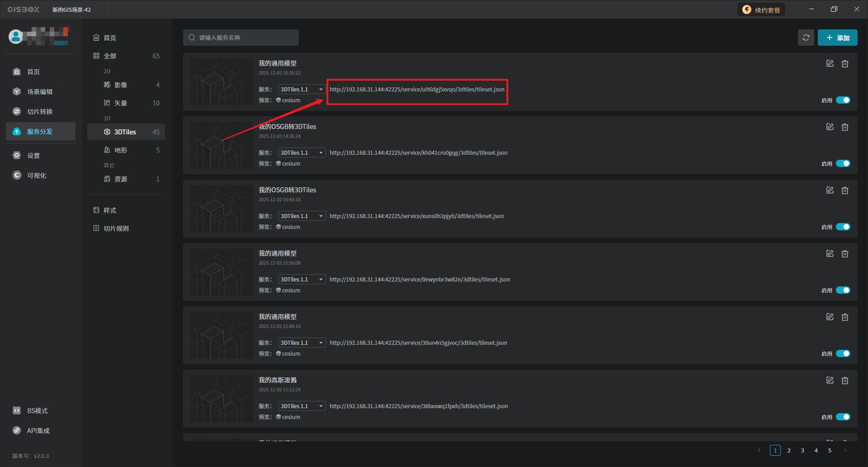
Task: Turn off the 2025-12-02 16:45:16 service toggle
Action: 843,227
